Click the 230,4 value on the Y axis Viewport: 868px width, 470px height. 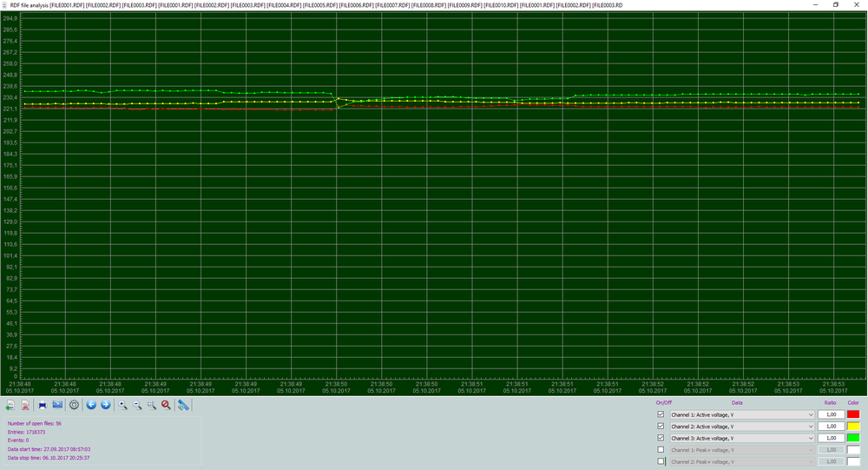[10, 97]
